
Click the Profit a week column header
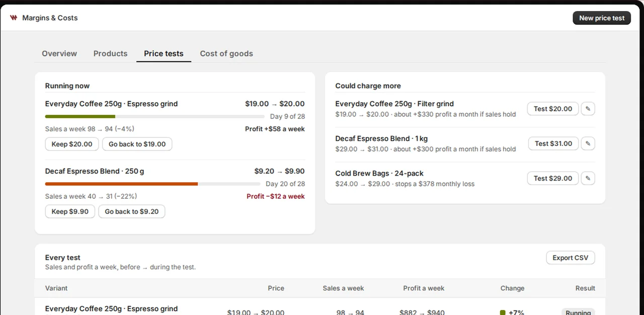click(424, 288)
